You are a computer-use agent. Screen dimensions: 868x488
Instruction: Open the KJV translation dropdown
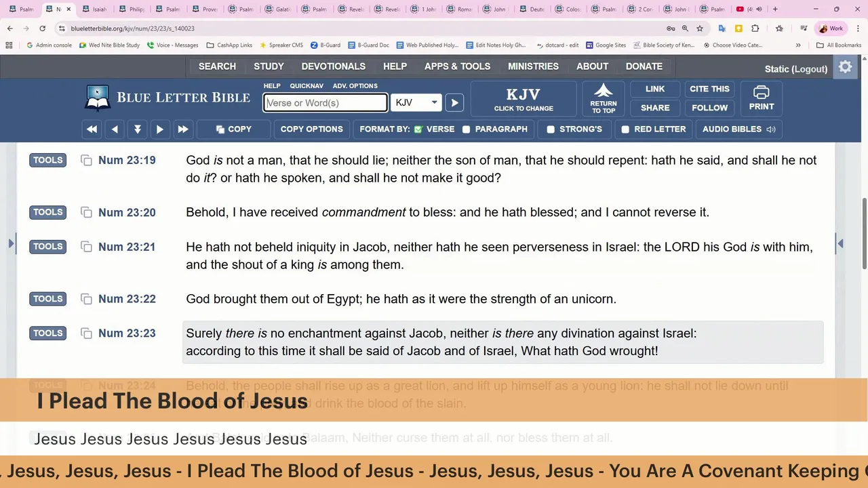(x=416, y=103)
